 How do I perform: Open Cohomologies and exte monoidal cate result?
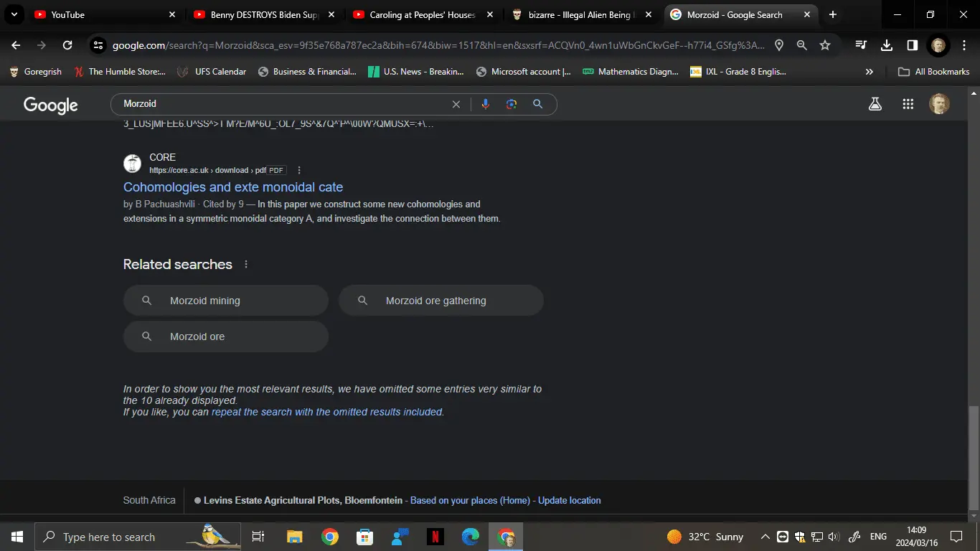233,187
